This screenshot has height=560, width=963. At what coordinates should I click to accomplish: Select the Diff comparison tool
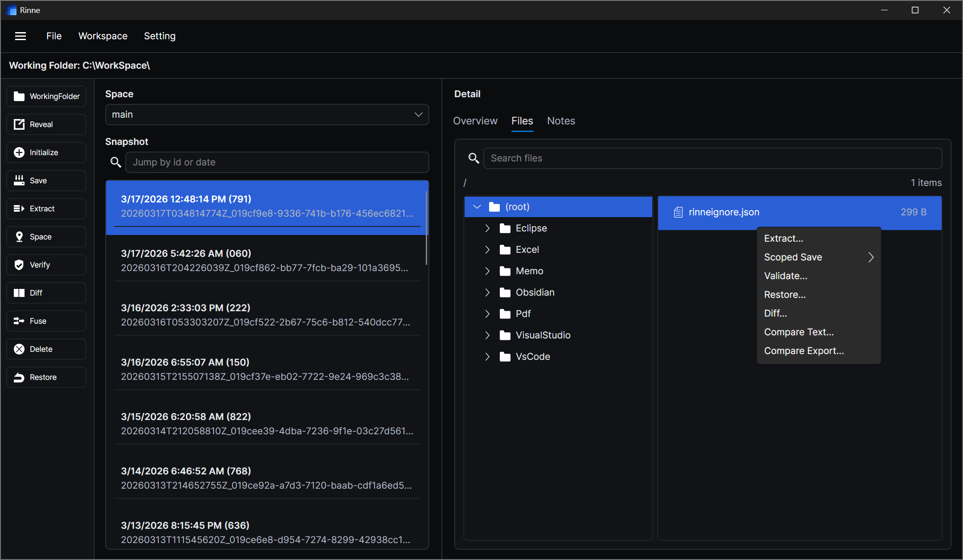20,292
